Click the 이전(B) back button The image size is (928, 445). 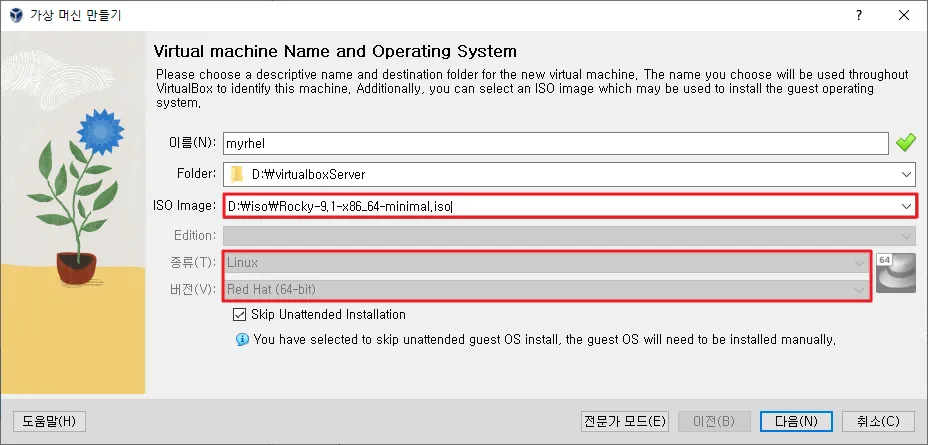coord(714,421)
